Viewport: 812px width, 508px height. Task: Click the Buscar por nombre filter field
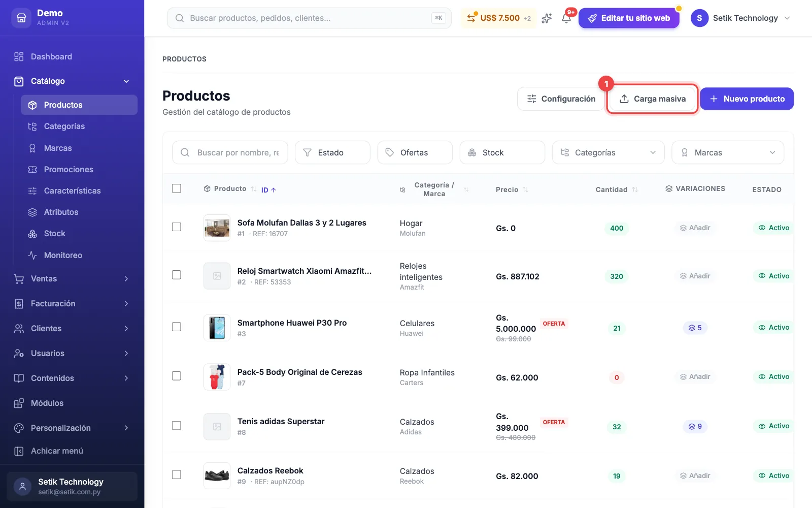tap(230, 152)
